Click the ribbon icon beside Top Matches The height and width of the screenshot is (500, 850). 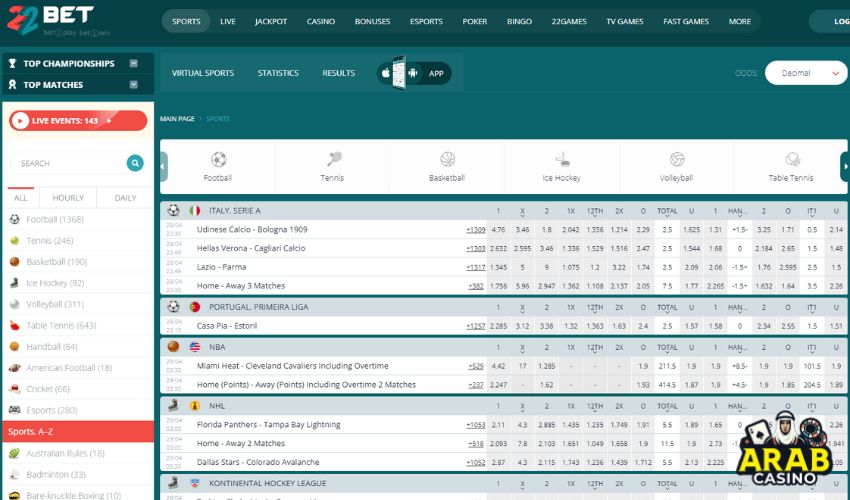(12, 85)
